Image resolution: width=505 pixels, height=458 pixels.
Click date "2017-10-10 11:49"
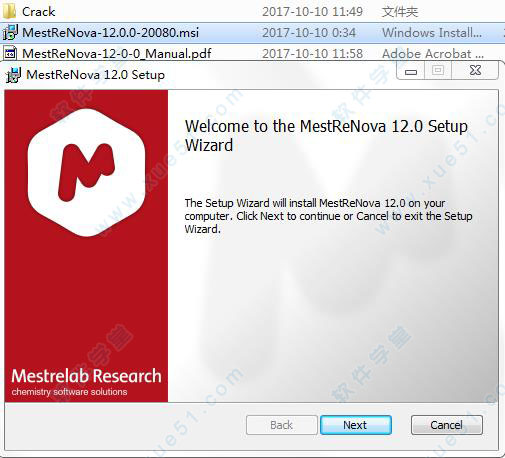pyautogui.click(x=312, y=12)
